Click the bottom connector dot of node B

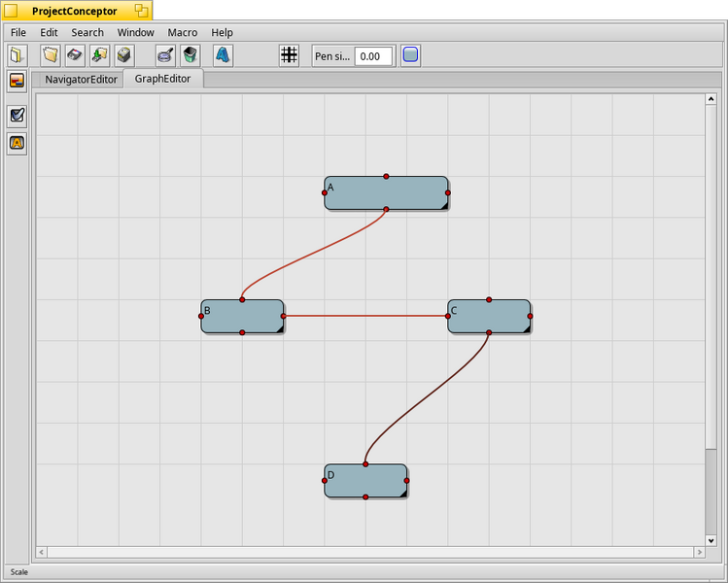coord(242,332)
